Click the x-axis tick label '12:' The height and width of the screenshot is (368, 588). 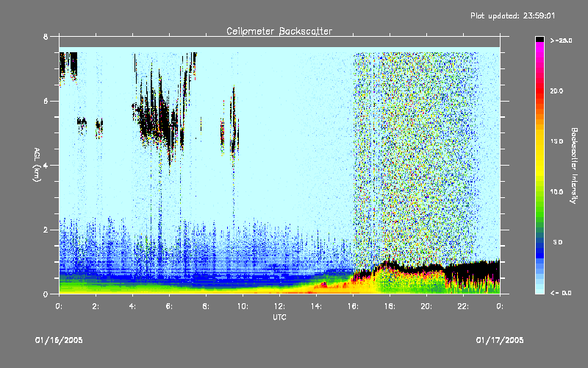pyautogui.click(x=279, y=306)
